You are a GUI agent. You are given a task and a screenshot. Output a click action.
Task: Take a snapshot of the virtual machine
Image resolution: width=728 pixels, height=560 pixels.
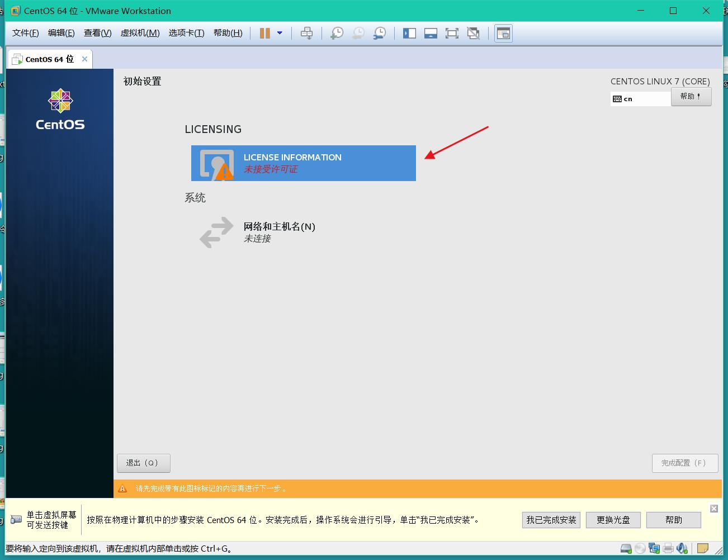[337, 33]
